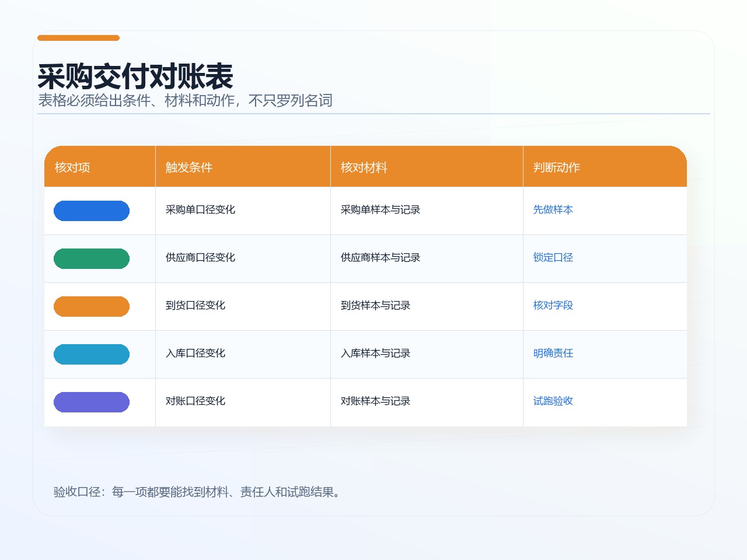Click the title 采购交付对账表

click(x=135, y=76)
